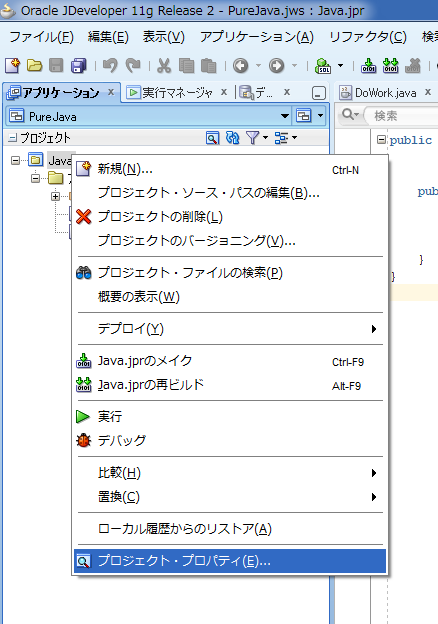Open the アプリケーション(A) menu
The height and width of the screenshot is (624, 438).
click(257, 37)
